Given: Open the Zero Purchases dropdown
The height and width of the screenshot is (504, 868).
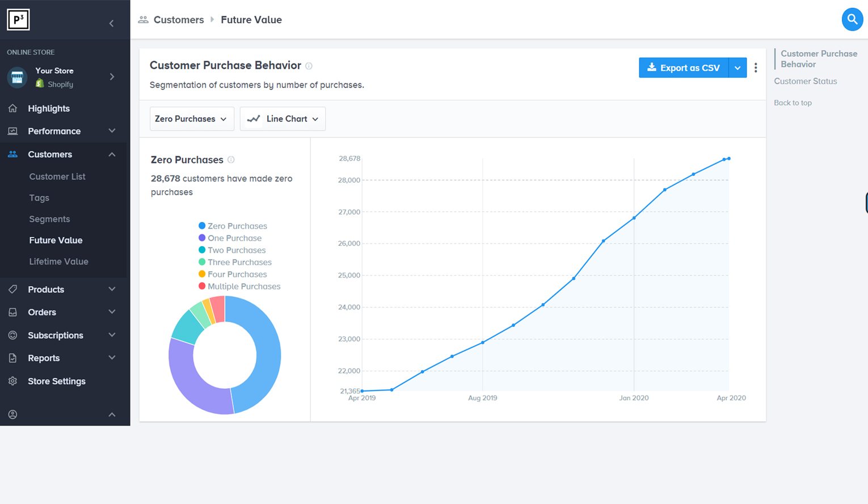Looking at the screenshot, I should tap(191, 119).
